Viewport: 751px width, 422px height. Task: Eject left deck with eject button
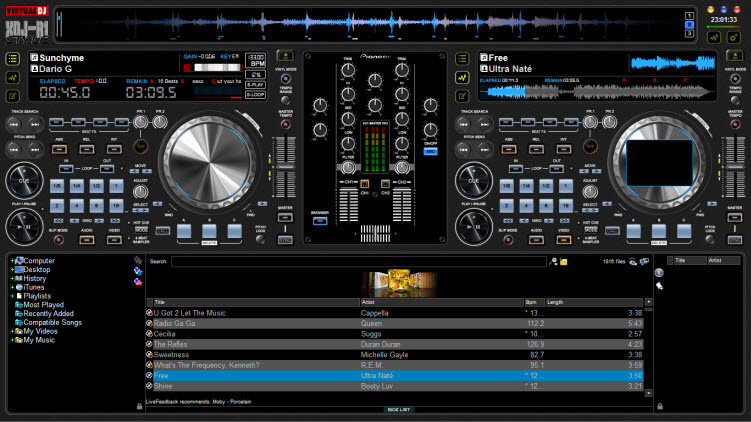tap(285, 57)
